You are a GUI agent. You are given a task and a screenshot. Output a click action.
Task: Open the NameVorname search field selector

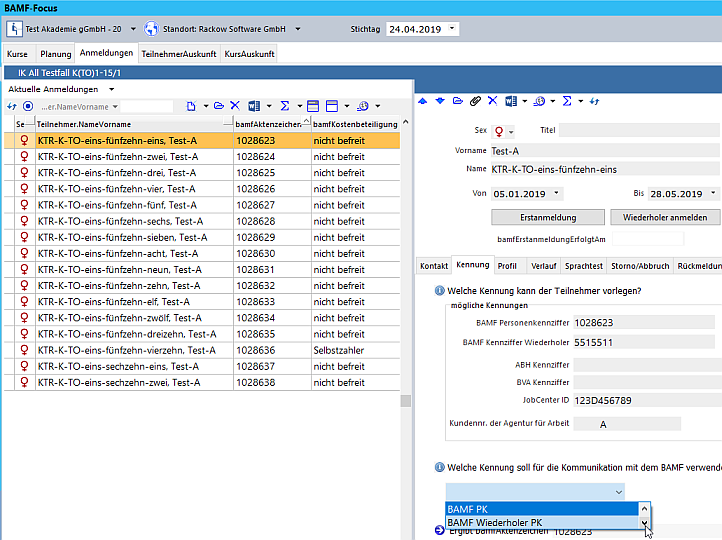point(115,107)
